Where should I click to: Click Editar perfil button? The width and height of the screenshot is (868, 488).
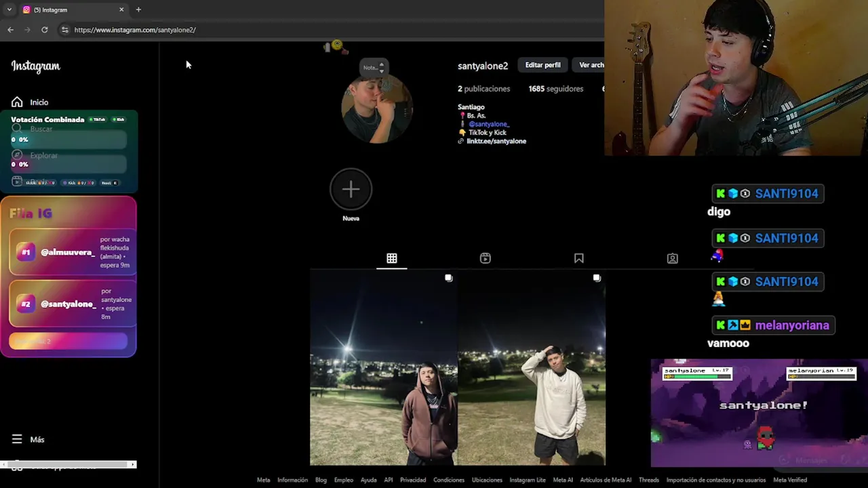coord(542,65)
